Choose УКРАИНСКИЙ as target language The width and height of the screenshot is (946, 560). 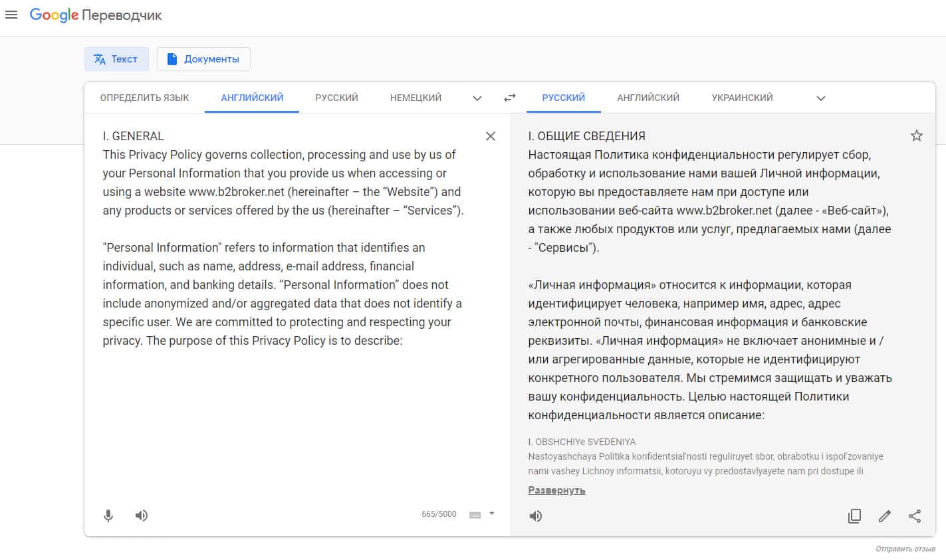742,98
